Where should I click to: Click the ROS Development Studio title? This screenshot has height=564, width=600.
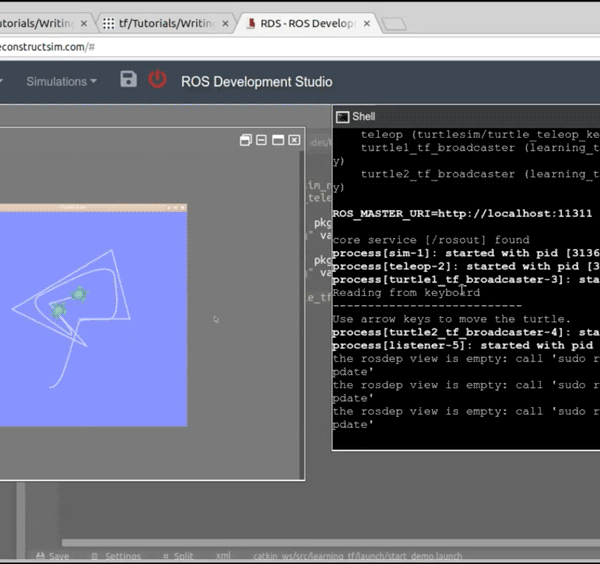coord(257,82)
